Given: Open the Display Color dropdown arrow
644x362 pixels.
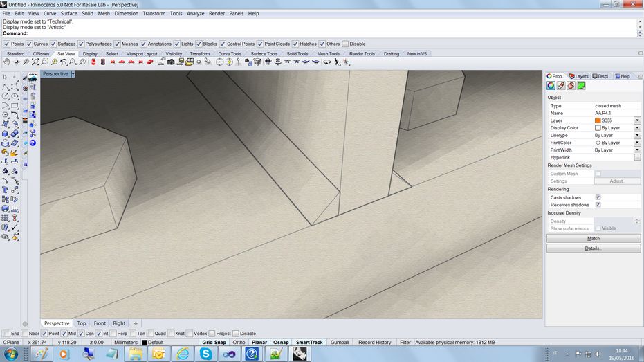Looking at the screenshot, I should pyautogui.click(x=637, y=128).
